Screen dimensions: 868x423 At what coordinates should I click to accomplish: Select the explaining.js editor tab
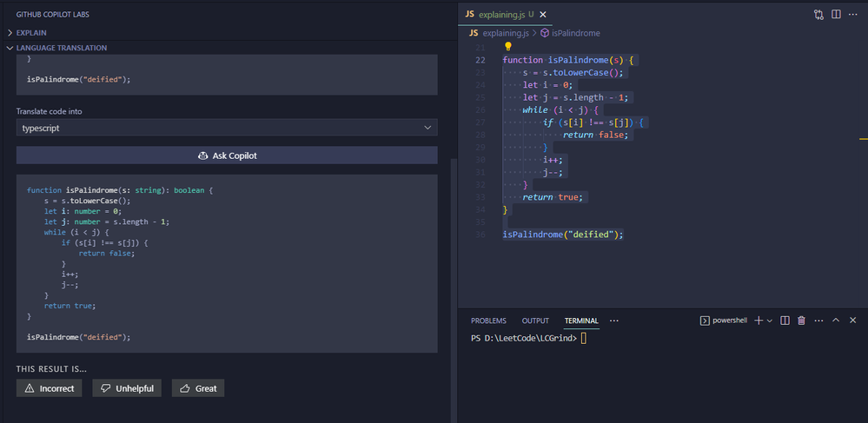click(x=505, y=15)
